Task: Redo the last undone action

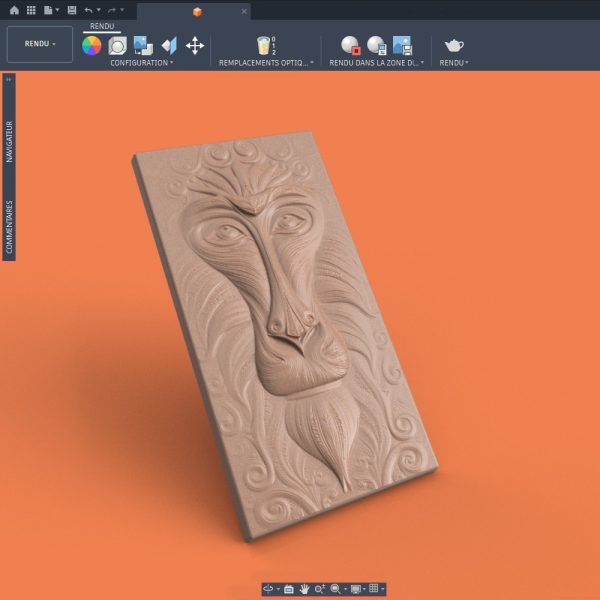Action: click(112, 10)
